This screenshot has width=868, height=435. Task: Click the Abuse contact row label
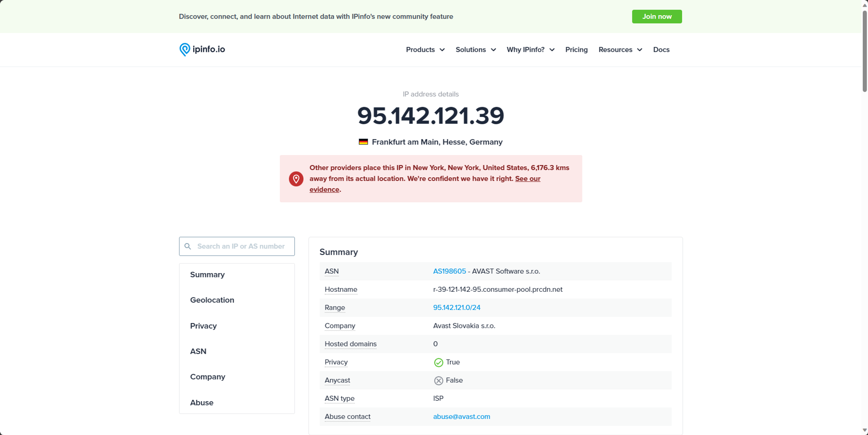[x=347, y=417]
